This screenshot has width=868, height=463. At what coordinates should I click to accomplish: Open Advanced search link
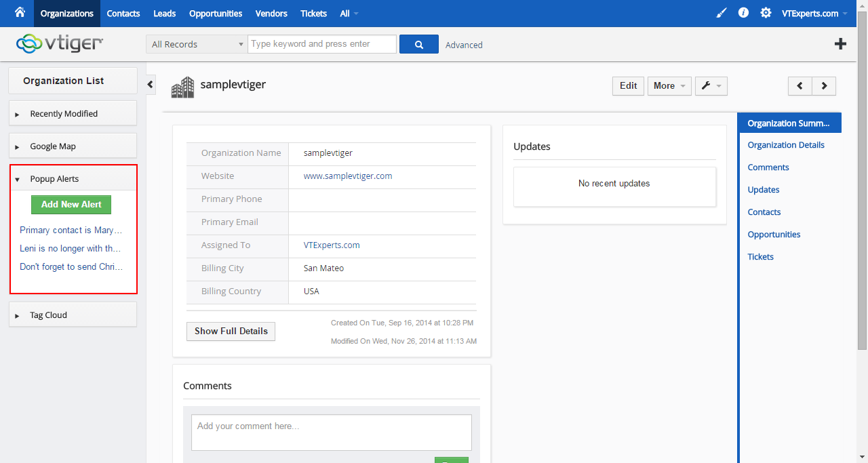(x=464, y=45)
